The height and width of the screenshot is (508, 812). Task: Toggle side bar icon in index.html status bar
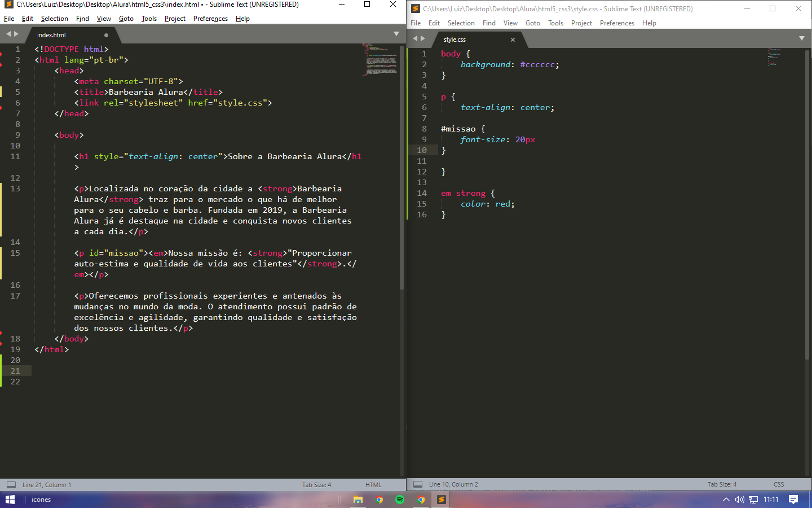11,484
